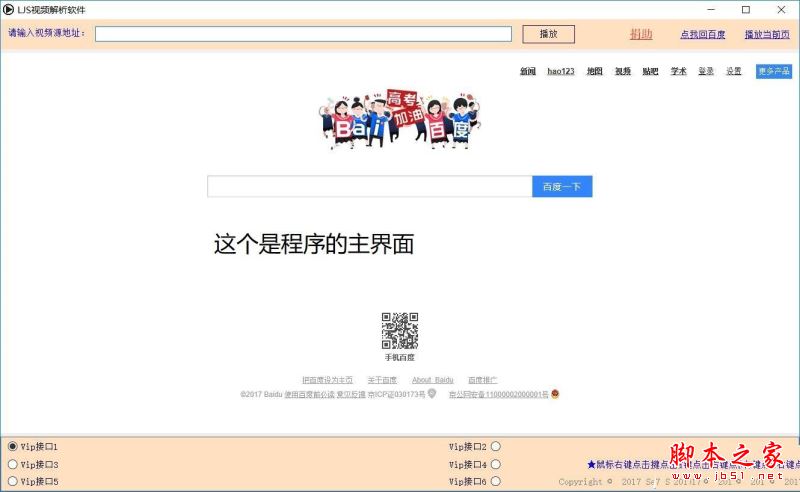This screenshot has width=800, height=492.
Task: Click the 百度一下 search button
Action: click(562, 186)
